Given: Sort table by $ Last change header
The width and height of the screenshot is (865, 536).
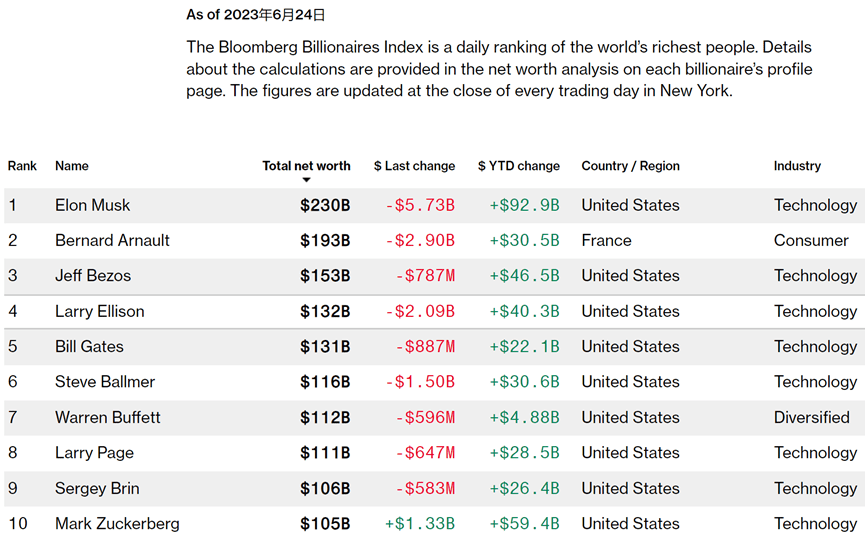Looking at the screenshot, I should click(x=414, y=166).
